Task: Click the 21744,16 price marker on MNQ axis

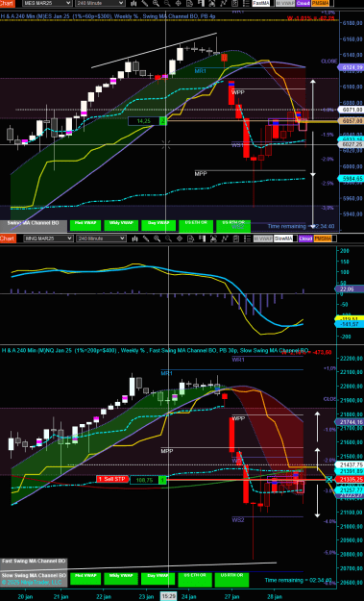Action: pos(350,422)
